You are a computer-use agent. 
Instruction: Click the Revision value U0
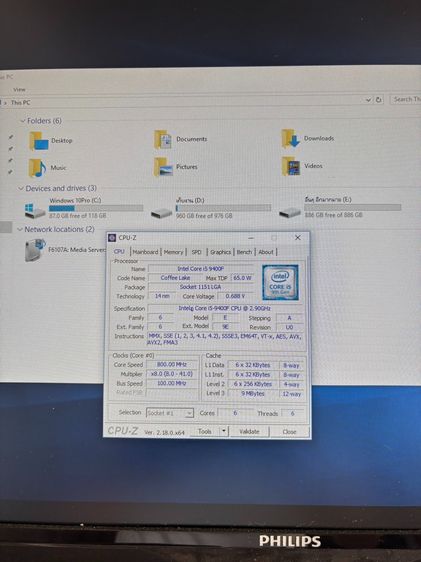[x=290, y=327]
